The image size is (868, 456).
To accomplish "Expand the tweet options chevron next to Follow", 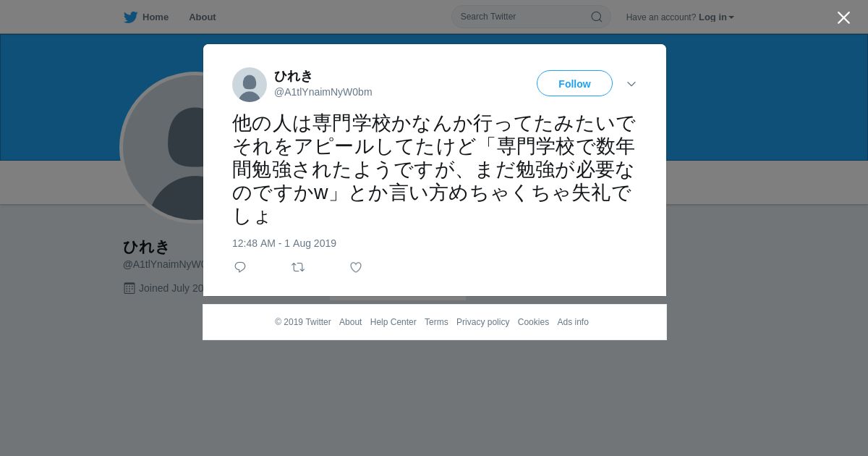I will click(x=631, y=84).
